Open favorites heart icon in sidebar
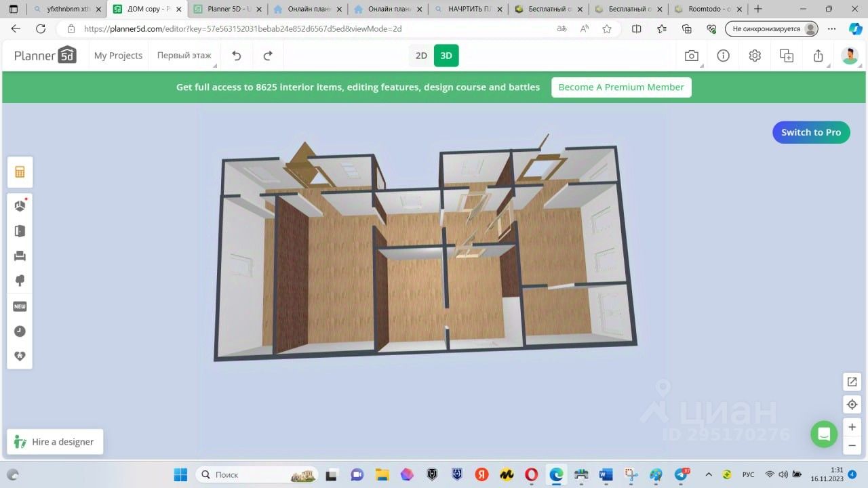Image resolution: width=868 pixels, height=488 pixels. 20,357
